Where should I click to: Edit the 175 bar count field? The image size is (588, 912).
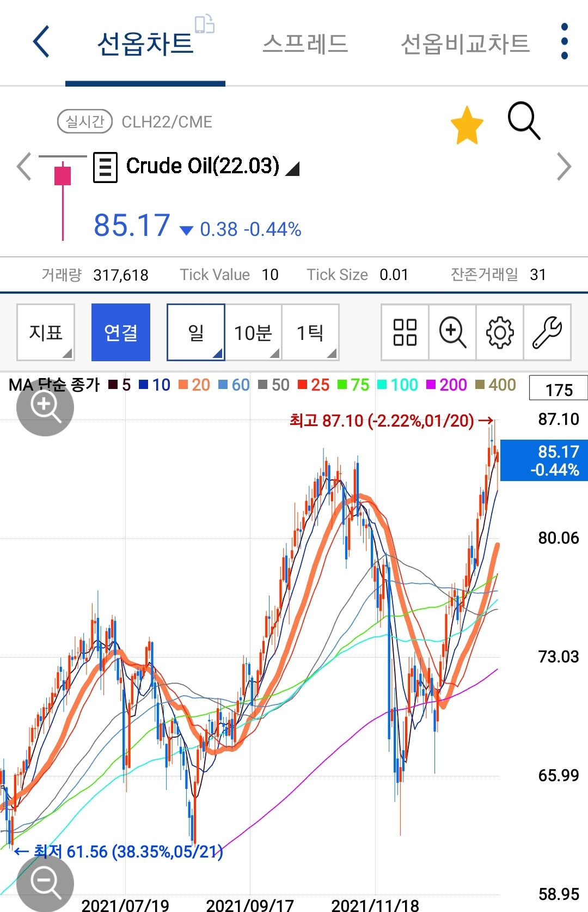(559, 389)
